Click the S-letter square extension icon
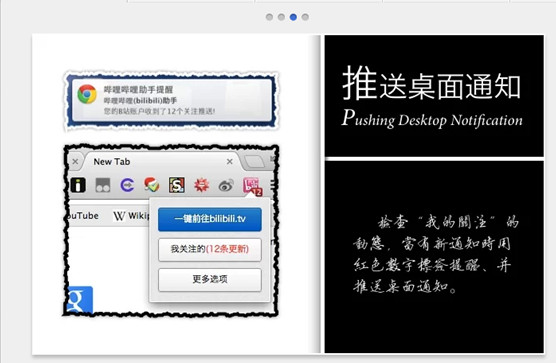The height and width of the screenshot is (363, 556). [x=177, y=185]
